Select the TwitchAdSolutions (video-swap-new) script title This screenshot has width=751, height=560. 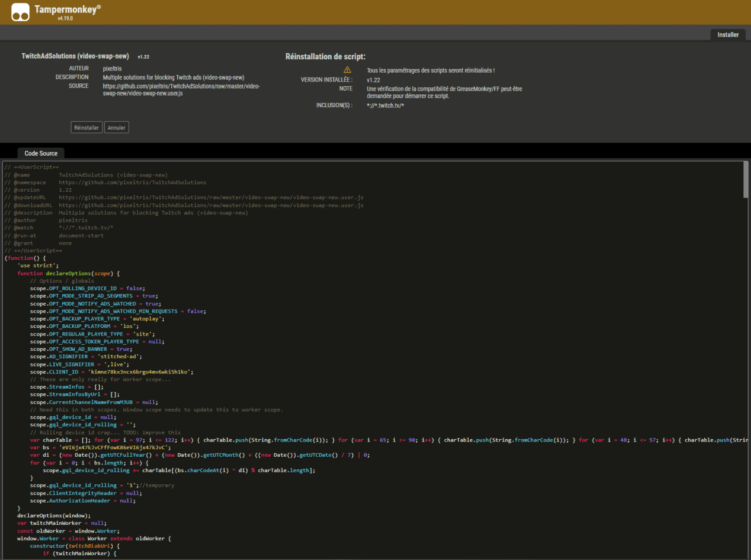75,56
